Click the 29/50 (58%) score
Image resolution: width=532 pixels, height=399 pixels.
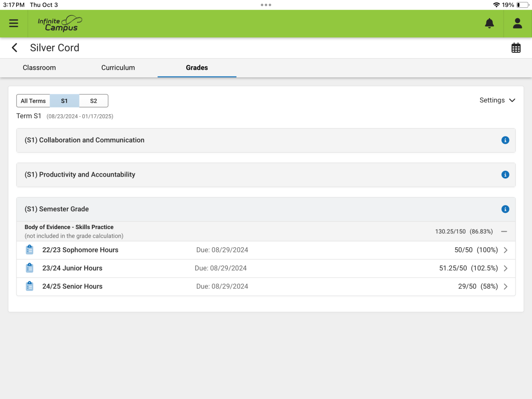[x=478, y=287]
